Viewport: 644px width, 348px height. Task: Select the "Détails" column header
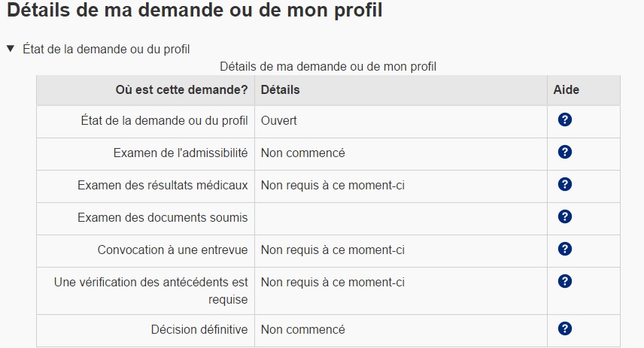pos(280,89)
